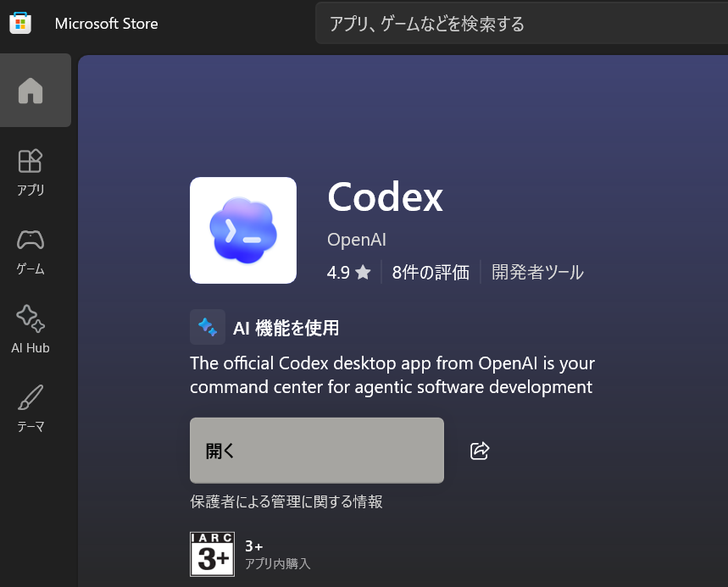Open the ゲーム section in the sidebar
The image size is (728, 587).
point(31,252)
